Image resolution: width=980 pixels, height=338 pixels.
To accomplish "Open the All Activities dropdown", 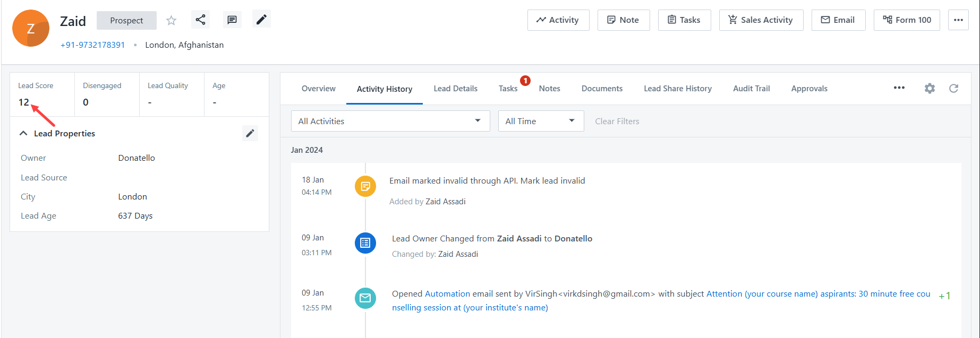I will point(390,121).
